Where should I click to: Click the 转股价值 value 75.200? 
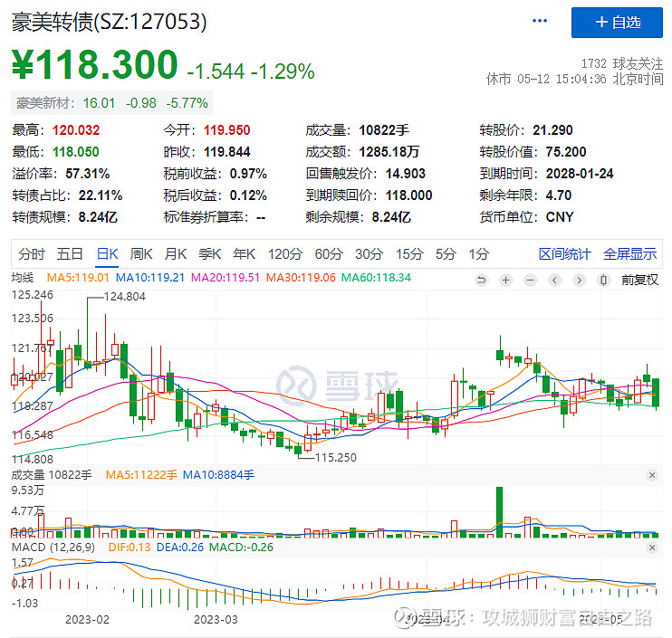pos(566,151)
